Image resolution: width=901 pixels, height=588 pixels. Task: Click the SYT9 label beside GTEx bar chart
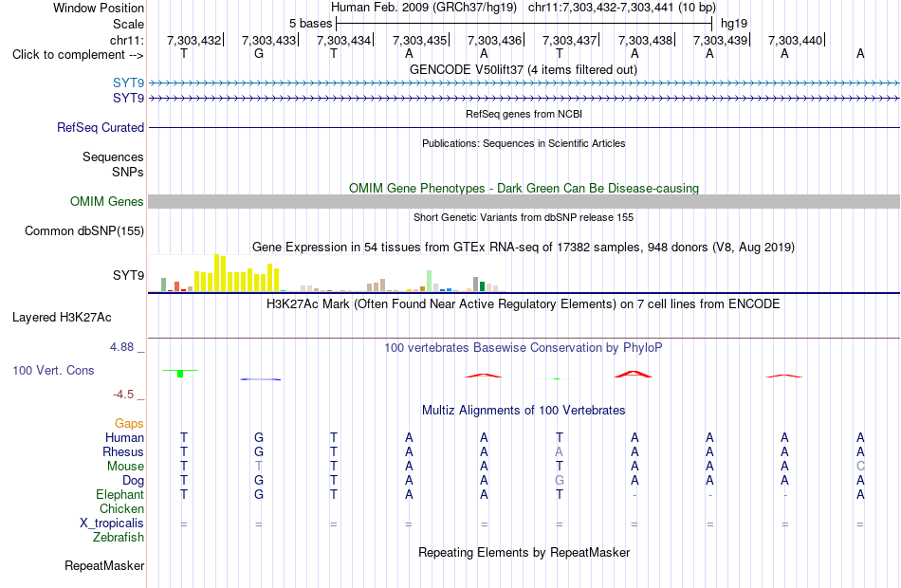(x=128, y=275)
